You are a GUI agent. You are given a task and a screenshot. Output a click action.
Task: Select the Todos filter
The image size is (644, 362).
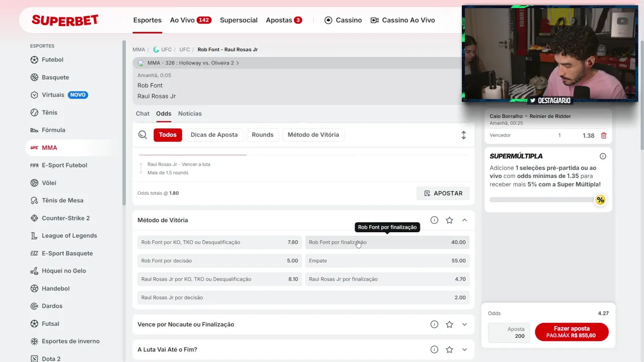pos(168,135)
